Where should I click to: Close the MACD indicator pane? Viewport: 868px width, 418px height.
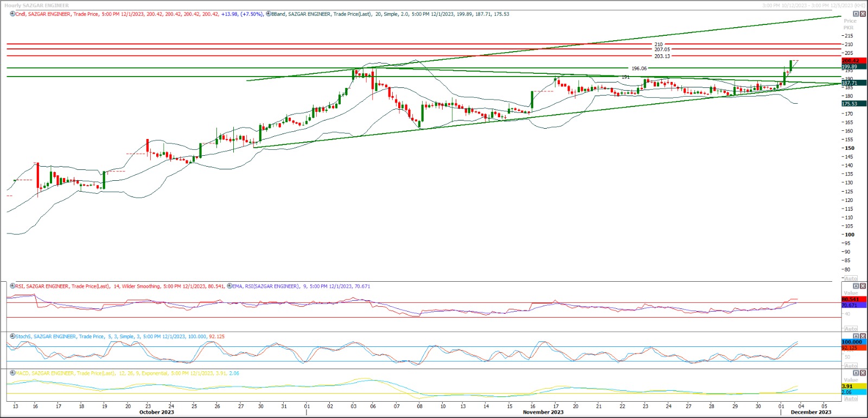point(863,373)
